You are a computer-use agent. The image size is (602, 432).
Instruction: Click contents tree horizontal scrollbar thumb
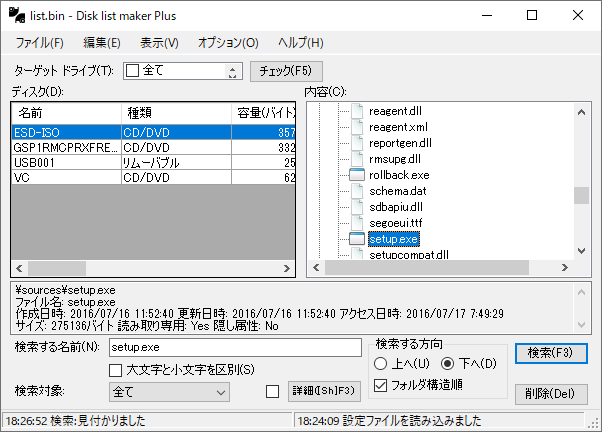[x=427, y=268]
